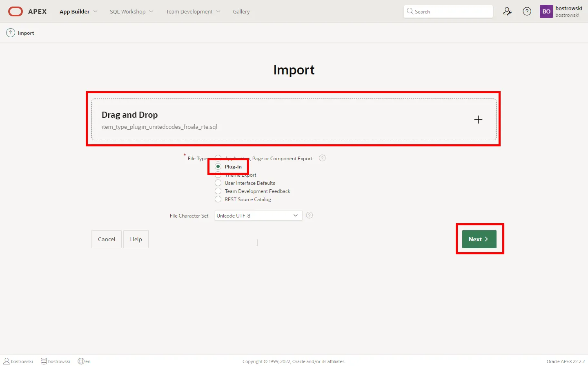Expand the File Character Set dropdown
Viewport: 588px width, 368px height.
[x=258, y=215]
